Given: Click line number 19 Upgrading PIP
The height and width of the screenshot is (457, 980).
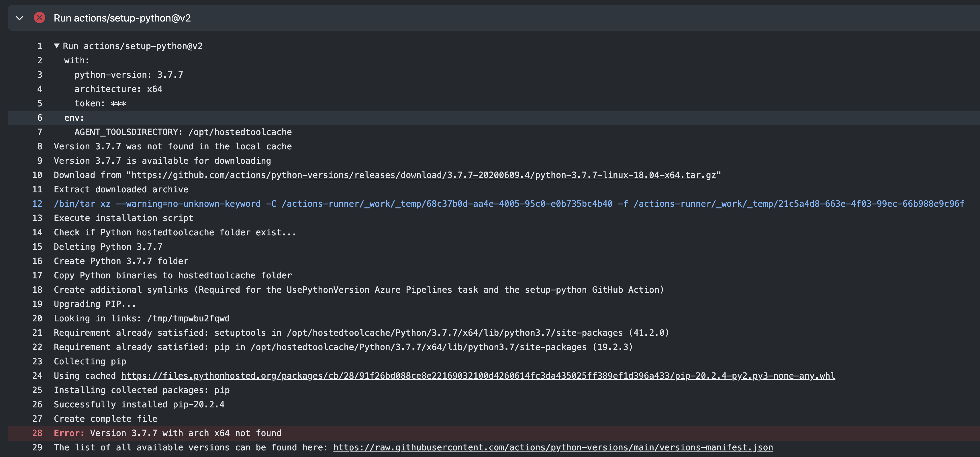Looking at the screenshot, I should (37, 304).
